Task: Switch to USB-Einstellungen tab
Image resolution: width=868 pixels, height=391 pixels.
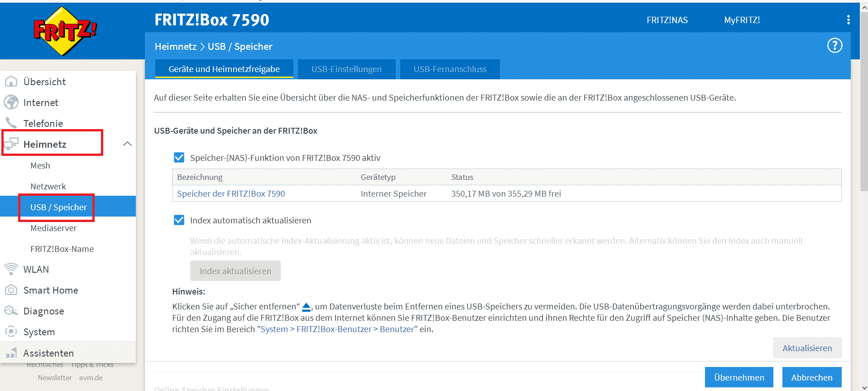Action: 346,69
